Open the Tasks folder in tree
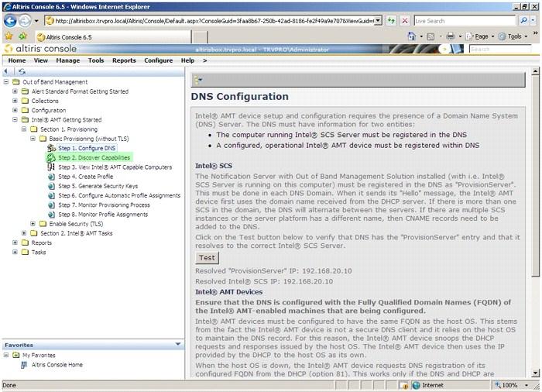The height and width of the screenshot is (392, 542). click(39, 253)
